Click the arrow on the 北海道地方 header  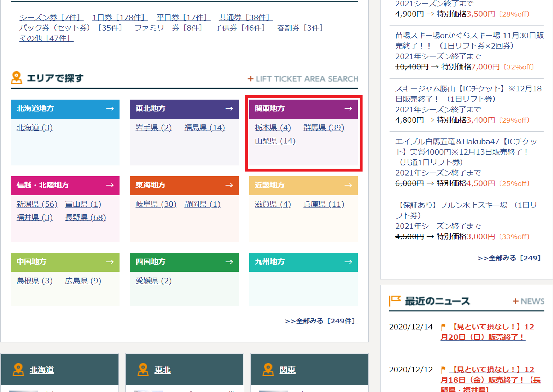(110, 109)
